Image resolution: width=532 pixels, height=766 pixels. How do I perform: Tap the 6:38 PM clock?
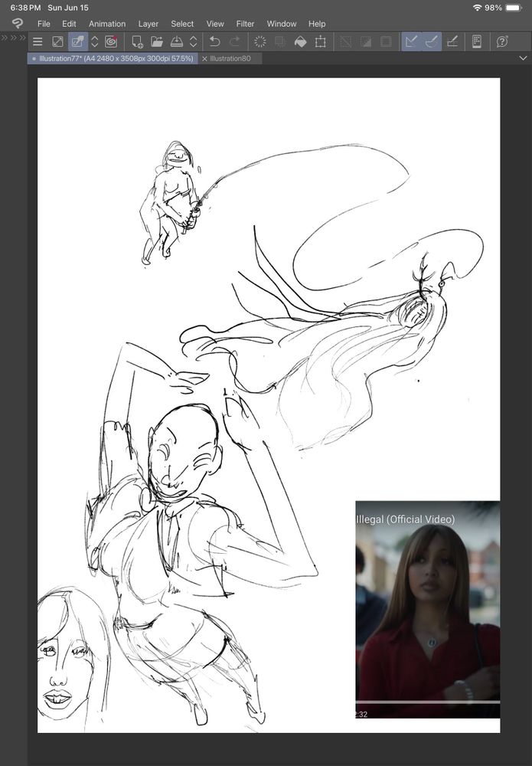coord(25,8)
